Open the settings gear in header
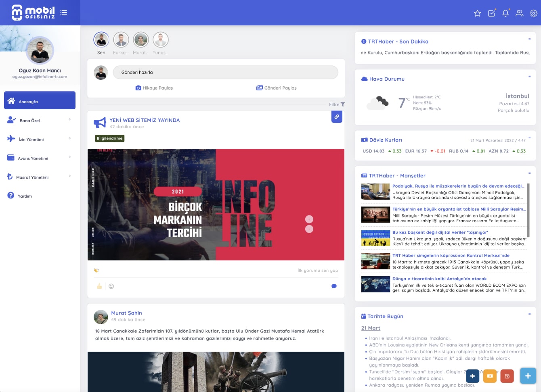 (533, 13)
